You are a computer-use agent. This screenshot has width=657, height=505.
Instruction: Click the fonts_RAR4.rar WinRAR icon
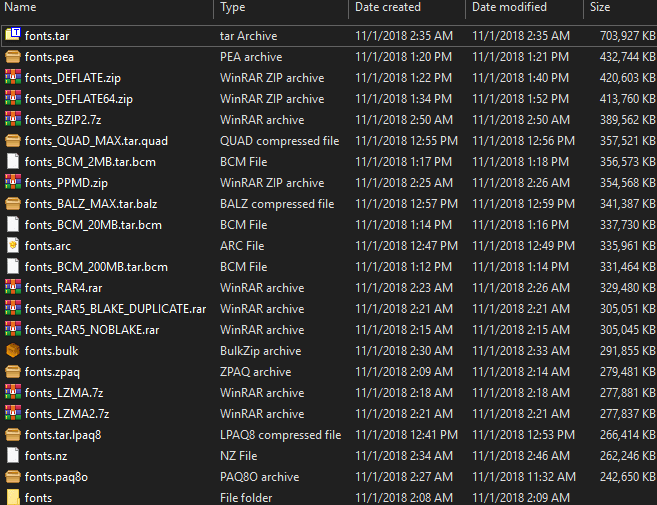tap(13, 287)
